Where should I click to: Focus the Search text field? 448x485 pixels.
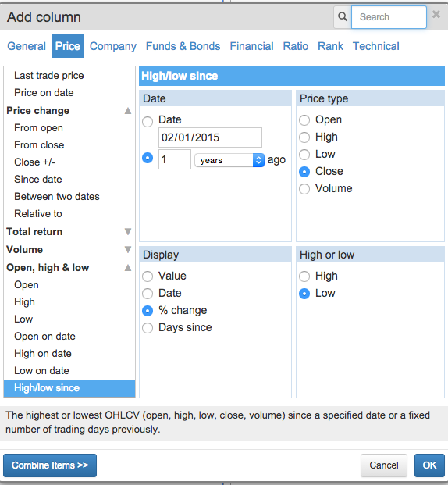point(389,17)
